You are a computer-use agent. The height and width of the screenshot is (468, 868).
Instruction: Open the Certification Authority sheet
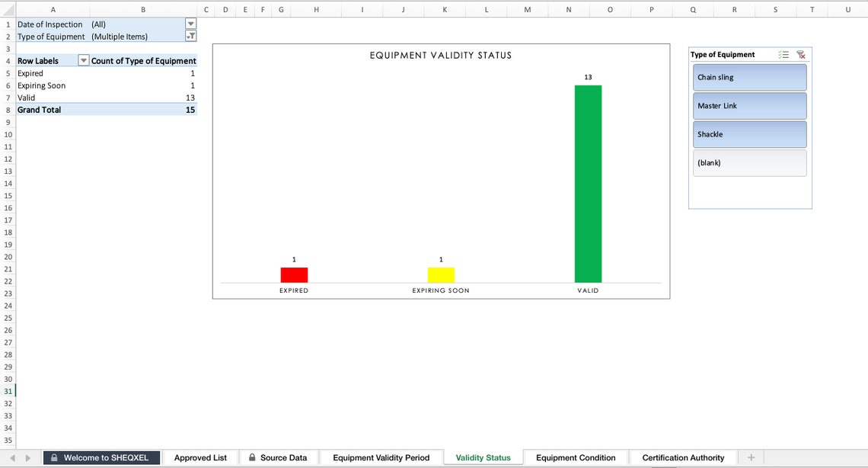(683, 457)
